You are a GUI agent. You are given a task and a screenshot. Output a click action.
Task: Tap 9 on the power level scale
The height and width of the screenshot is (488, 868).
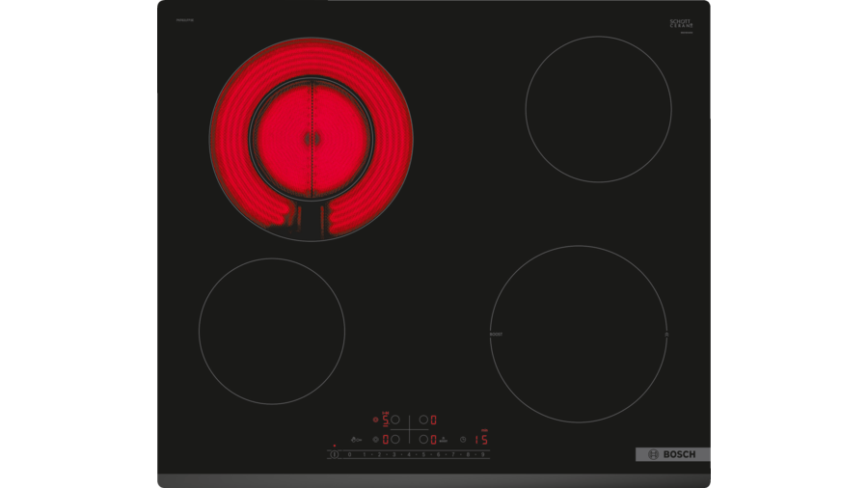coord(481,453)
